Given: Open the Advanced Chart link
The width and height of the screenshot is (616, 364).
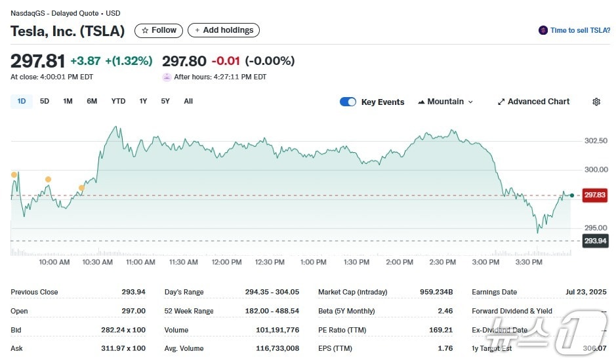Looking at the screenshot, I should pyautogui.click(x=538, y=102).
